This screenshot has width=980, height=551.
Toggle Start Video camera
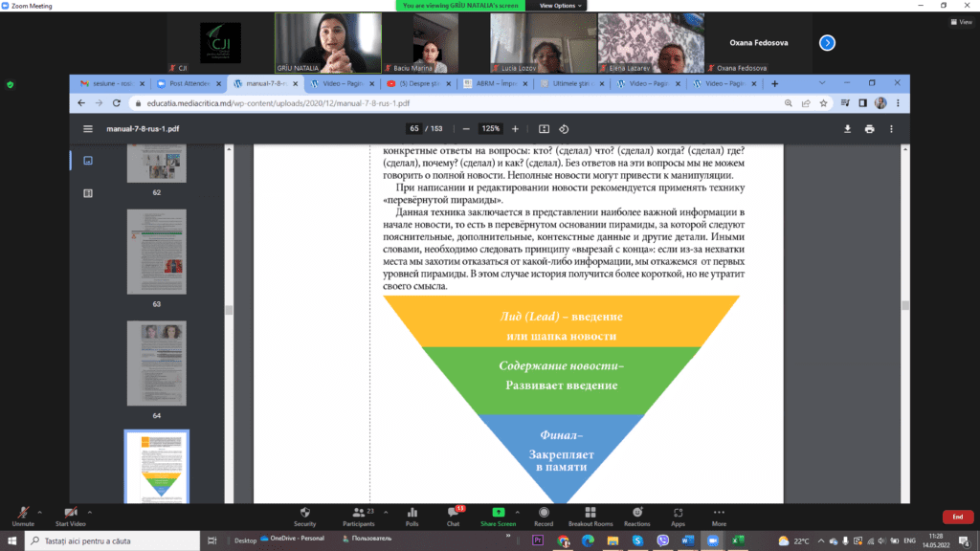click(x=70, y=514)
